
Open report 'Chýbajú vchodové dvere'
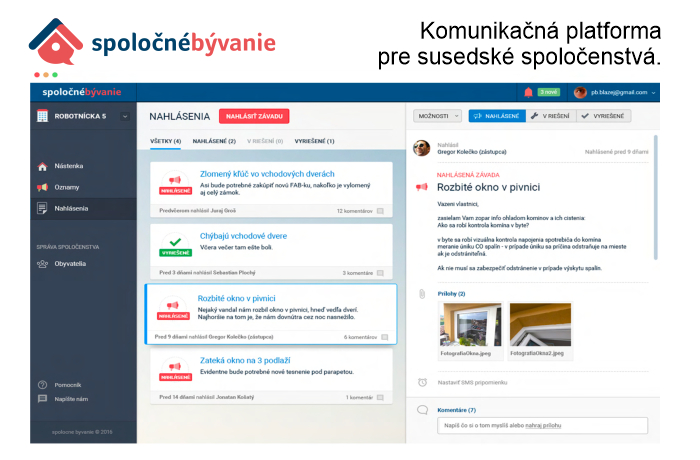pos(243,236)
